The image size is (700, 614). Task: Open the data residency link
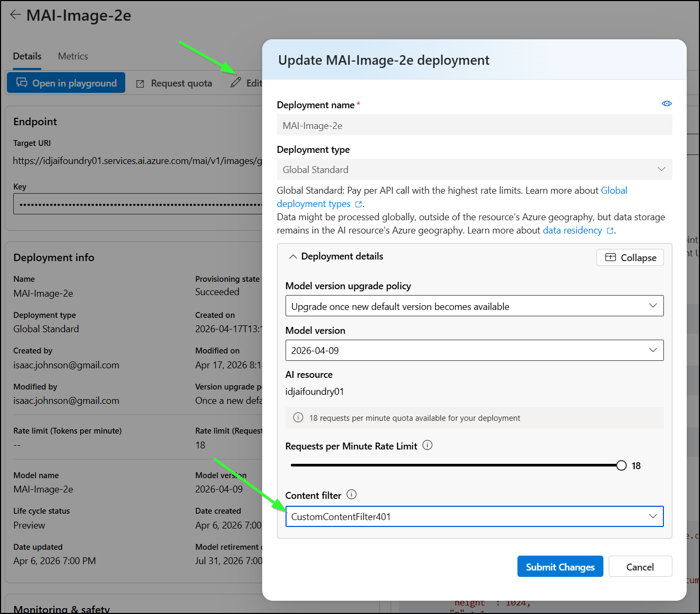(572, 230)
